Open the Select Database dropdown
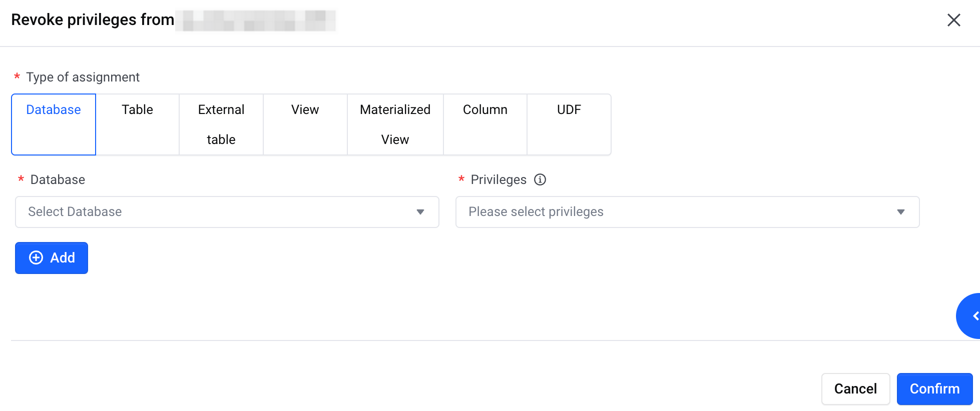 (x=227, y=212)
